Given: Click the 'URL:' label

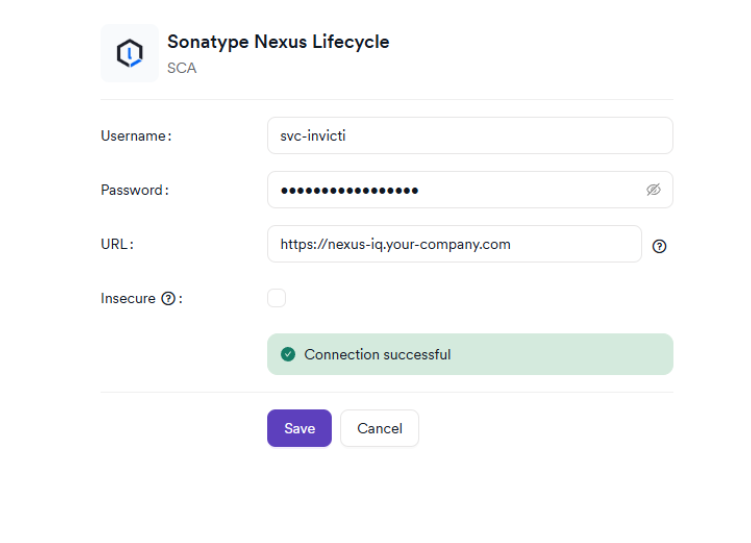Looking at the screenshot, I should point(117,244).
